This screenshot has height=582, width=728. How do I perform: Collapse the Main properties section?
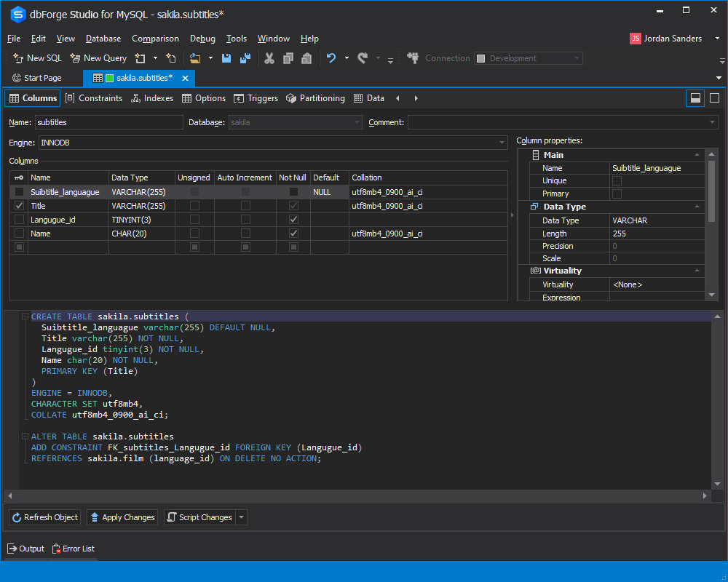(697, 154)
